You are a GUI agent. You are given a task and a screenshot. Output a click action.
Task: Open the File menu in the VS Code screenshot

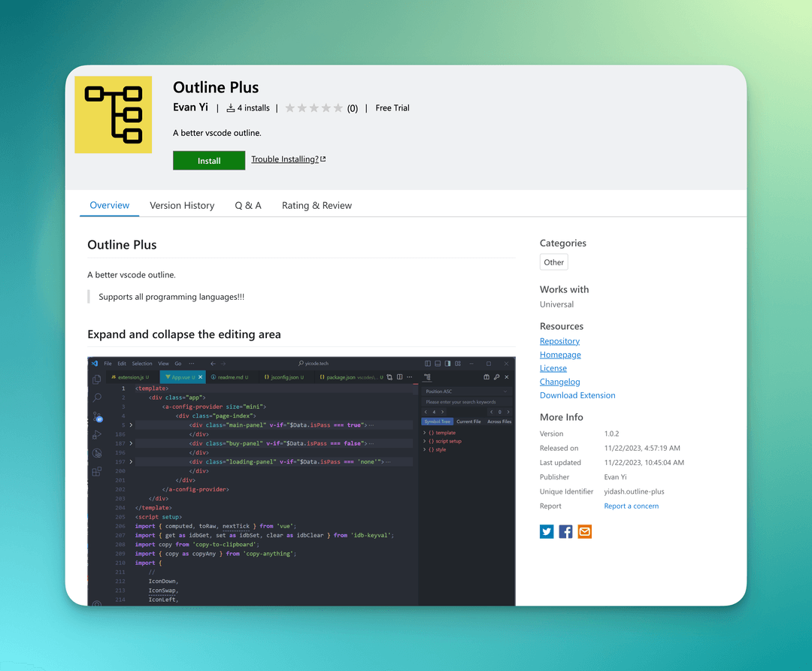tap(108, 364)
